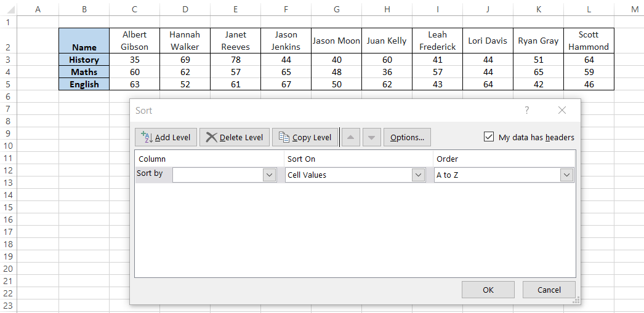Expand the Sort by column dropdown
Image resolution: width=644 pixels, height=313 pixels.
click(269, 175)
